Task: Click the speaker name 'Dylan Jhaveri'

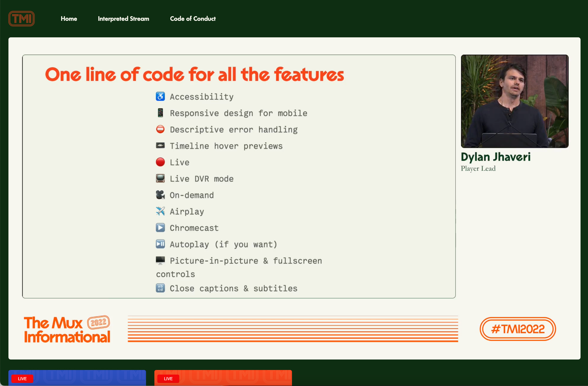Action: pyautogui.click(x=496, y=157)
